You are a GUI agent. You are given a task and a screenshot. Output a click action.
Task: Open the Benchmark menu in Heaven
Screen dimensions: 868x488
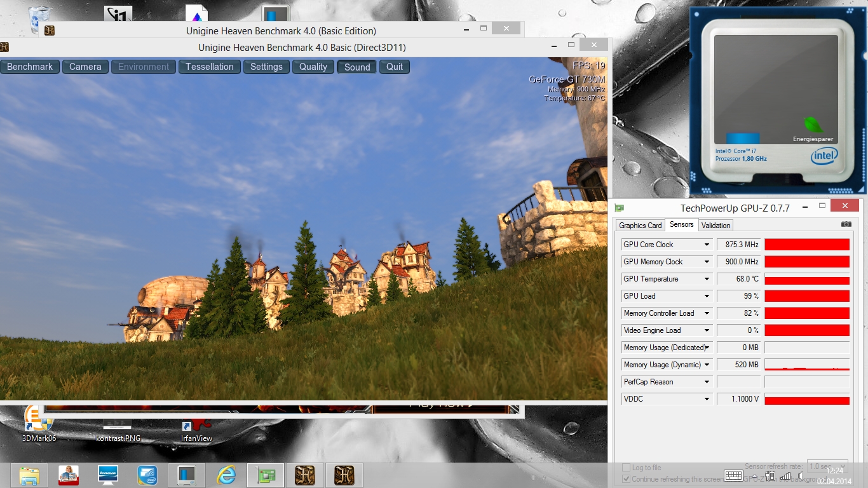[x=30, y=67]
